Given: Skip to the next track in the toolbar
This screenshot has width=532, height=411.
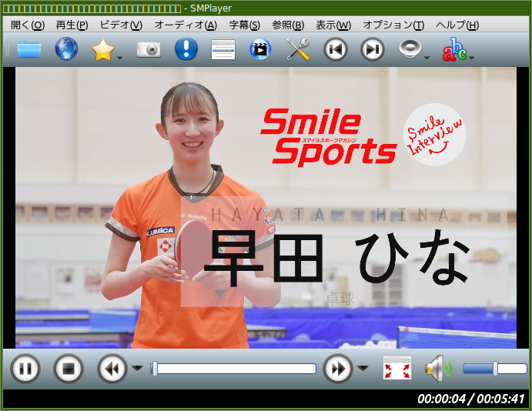Looking at the screenshot, I should click(x=372, y=49).
